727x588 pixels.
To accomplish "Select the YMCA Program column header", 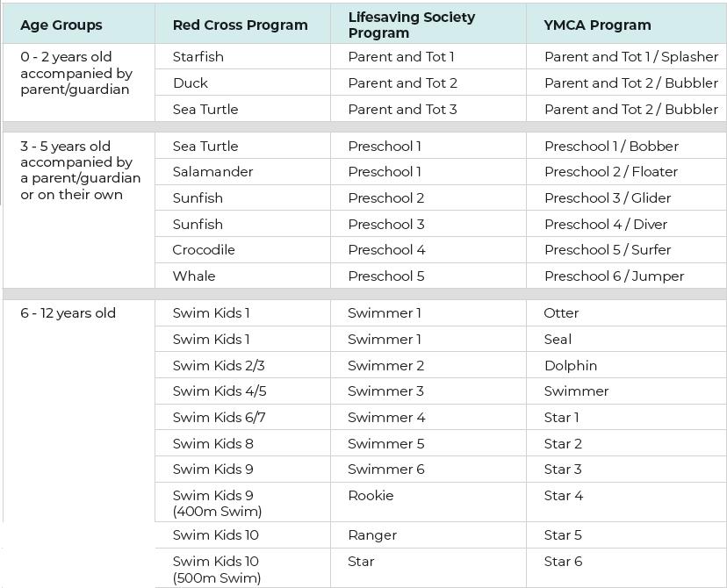I will click(x=597, y=25).
